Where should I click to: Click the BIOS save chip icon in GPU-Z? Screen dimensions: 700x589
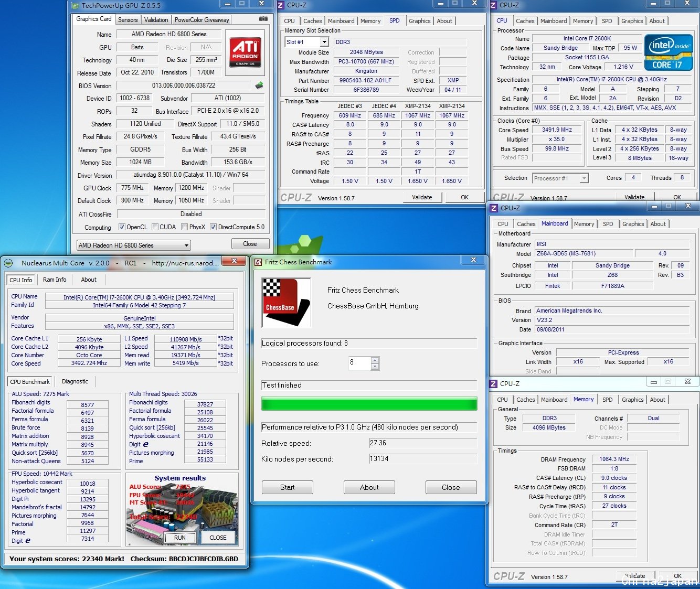click(x=259, y=85)
